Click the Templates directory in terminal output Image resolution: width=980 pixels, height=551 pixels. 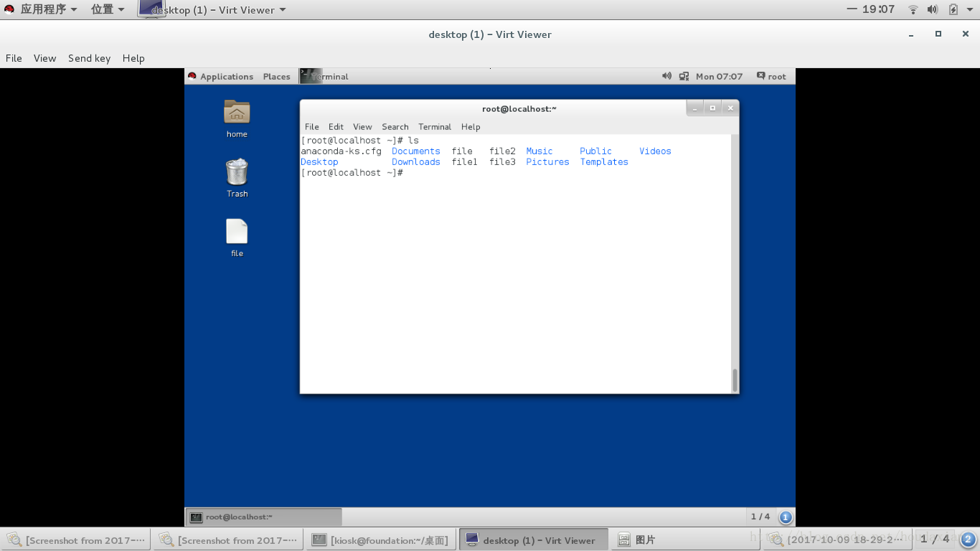click(x=604, y=162)
